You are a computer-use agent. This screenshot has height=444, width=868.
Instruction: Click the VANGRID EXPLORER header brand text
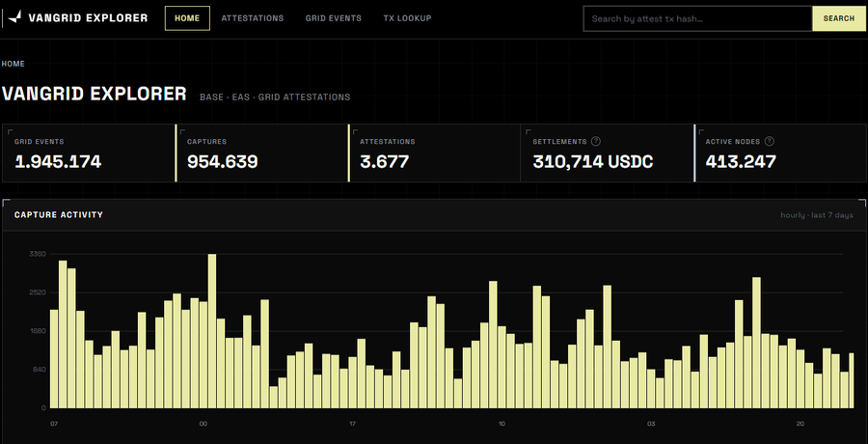click(88, 17)
